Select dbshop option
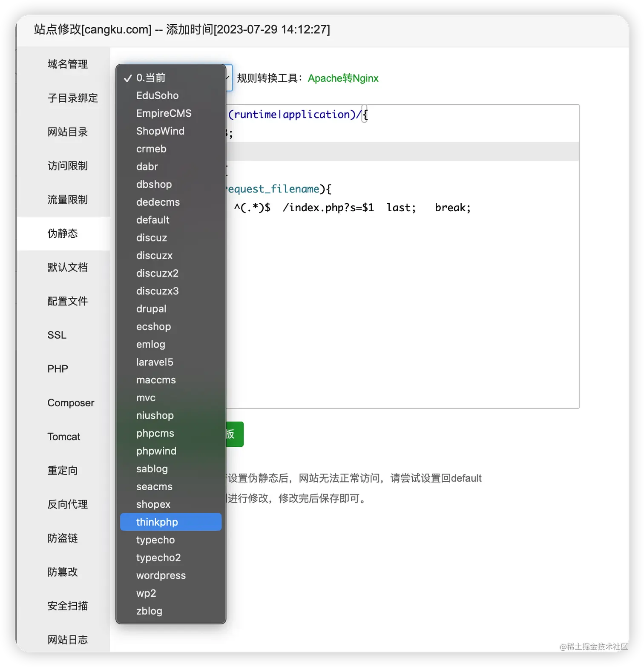Viewport: 644px width, 667px height. click(171, 184)
